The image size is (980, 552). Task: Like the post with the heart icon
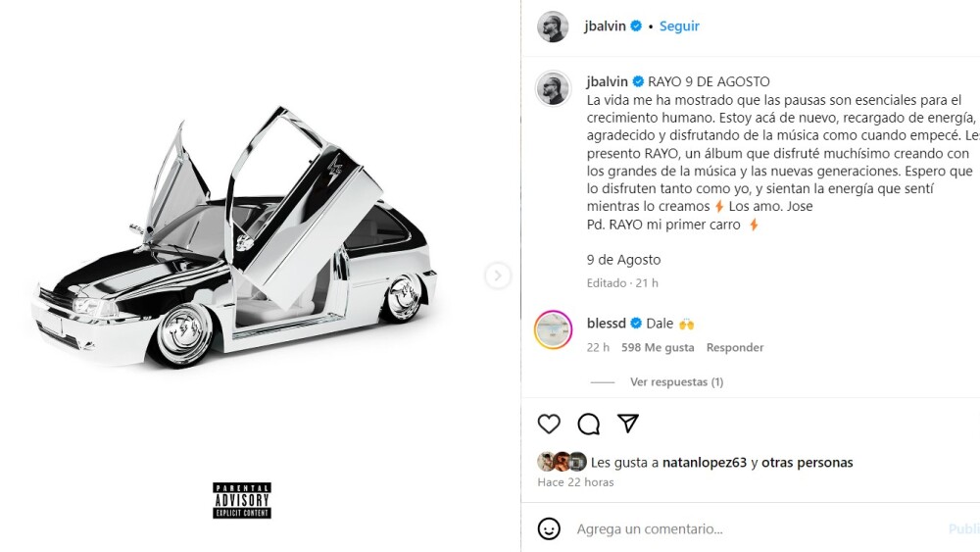549,424
